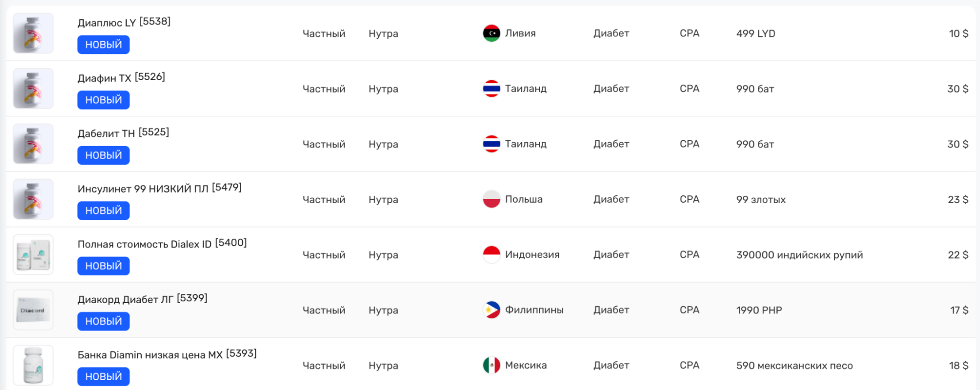Open the Dialex ID product thumbnail
980x390 pixels.
(x=33, y=255)
